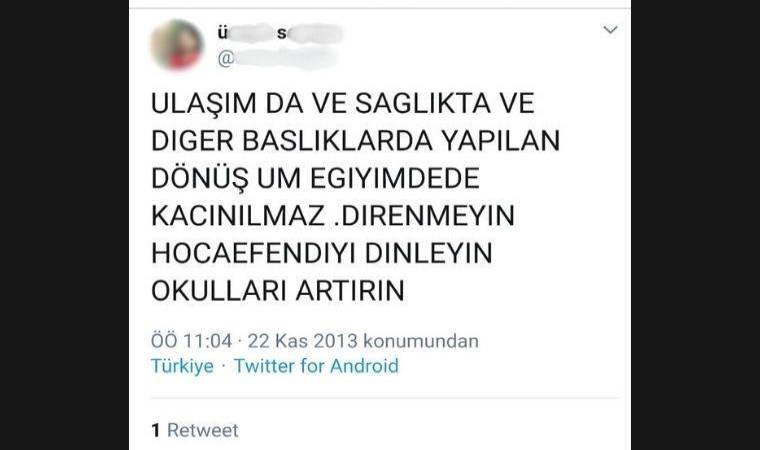Click the ÖÖ 11:04 timestamp
Screen dimensions: 760x450
point(191,341)
